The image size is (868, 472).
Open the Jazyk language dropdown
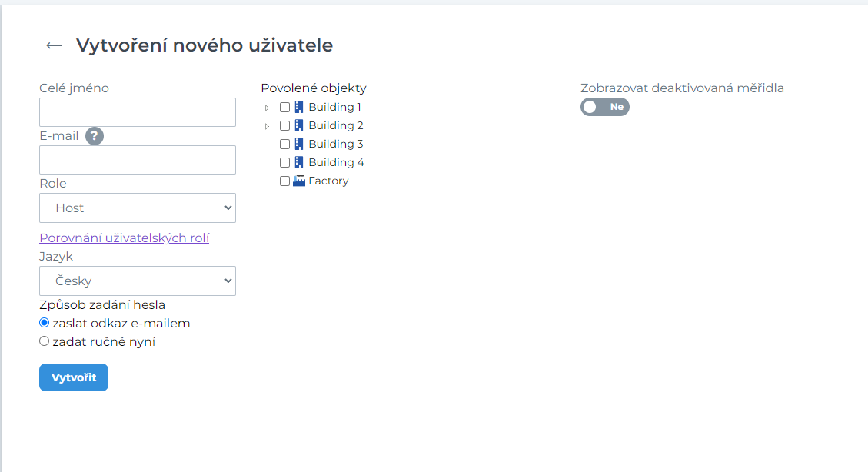coord(138,281)
